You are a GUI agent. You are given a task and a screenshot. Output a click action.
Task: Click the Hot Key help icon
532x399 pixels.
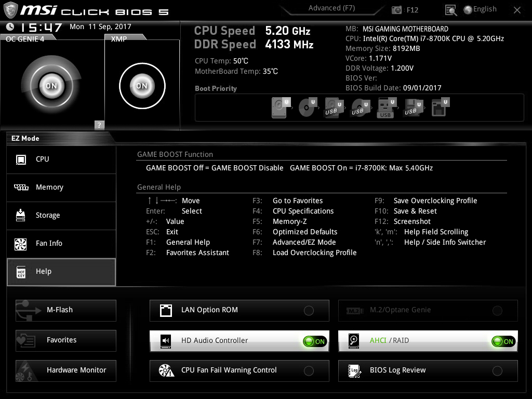[21, 272]
